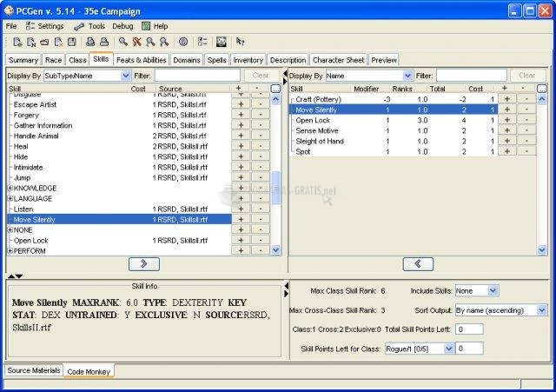Click the New NPC toolbar icon
The width and height of the screenshot is (556, 392).
(x=31, y=42)
